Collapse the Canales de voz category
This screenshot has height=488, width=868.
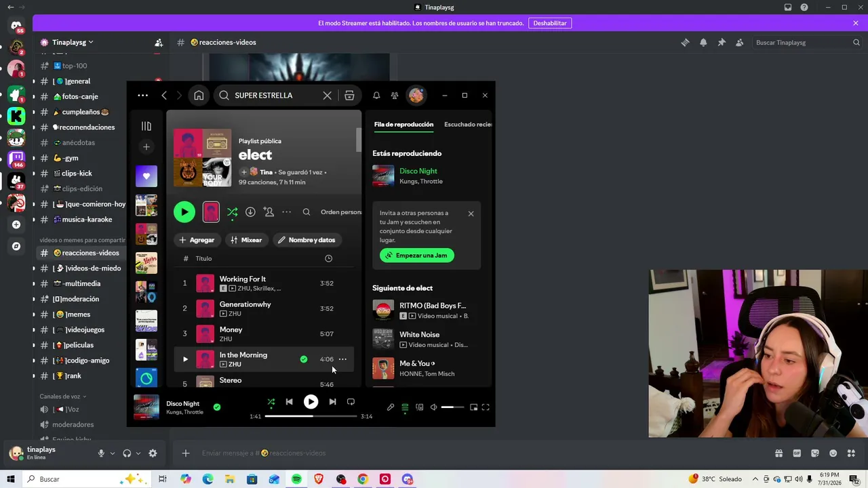point(62,396)
